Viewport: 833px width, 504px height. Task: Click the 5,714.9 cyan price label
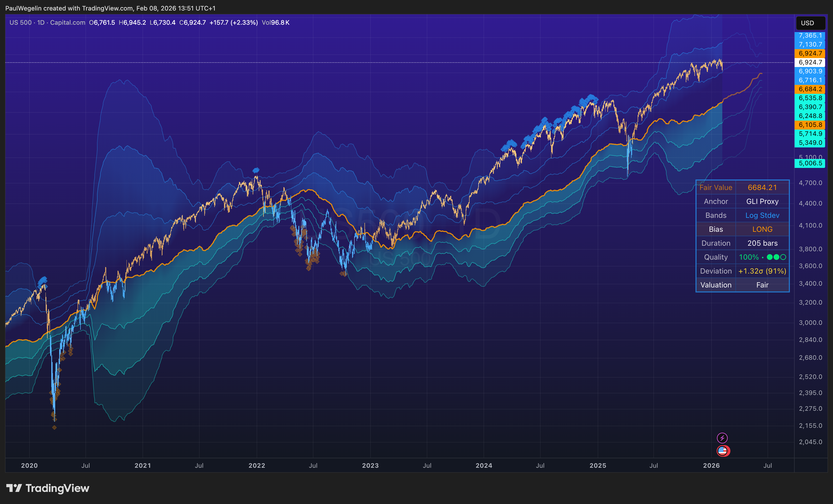coord(810,134)
